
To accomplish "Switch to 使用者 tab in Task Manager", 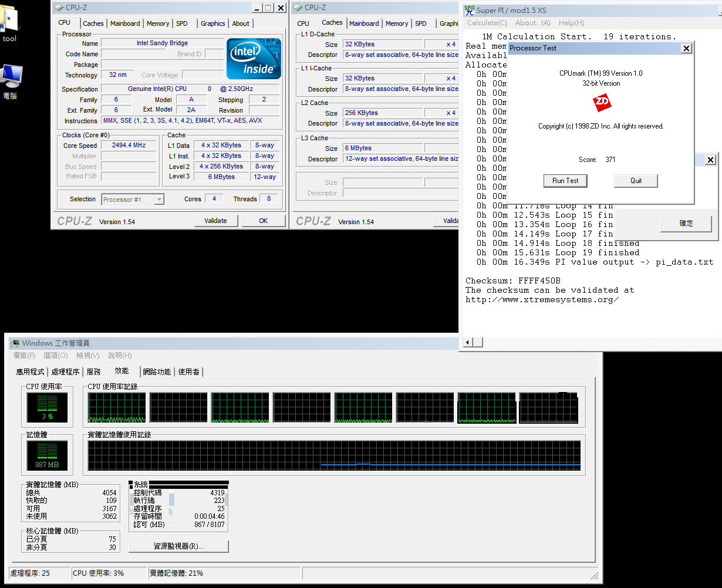I will pyautogui.click(x=188, y=372).
